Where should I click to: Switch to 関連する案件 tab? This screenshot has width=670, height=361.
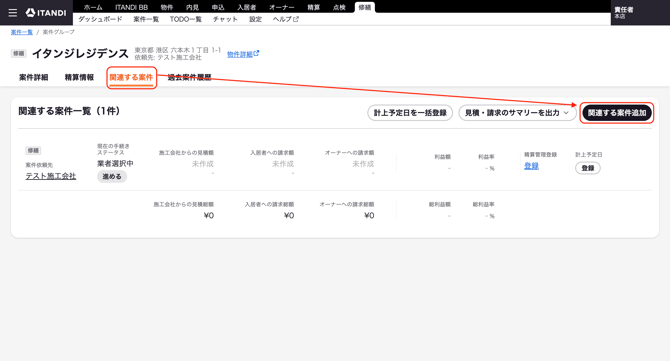[131, 77]
